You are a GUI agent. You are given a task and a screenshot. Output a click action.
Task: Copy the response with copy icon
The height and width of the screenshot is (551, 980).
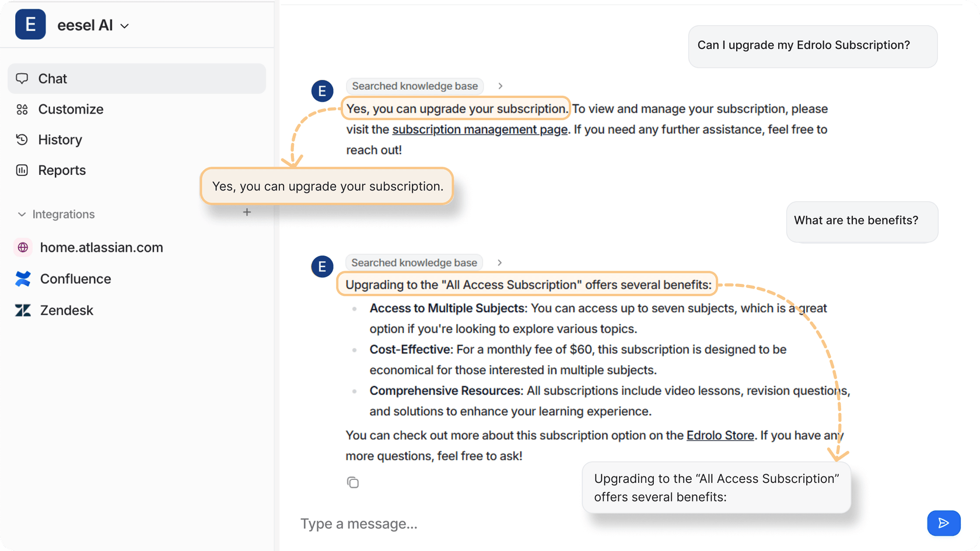click(x=353, y=482)
